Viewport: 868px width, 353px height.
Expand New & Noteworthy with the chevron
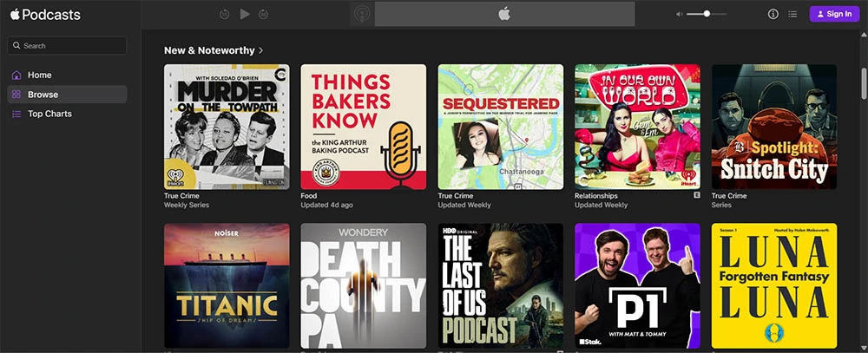(260, 50)
